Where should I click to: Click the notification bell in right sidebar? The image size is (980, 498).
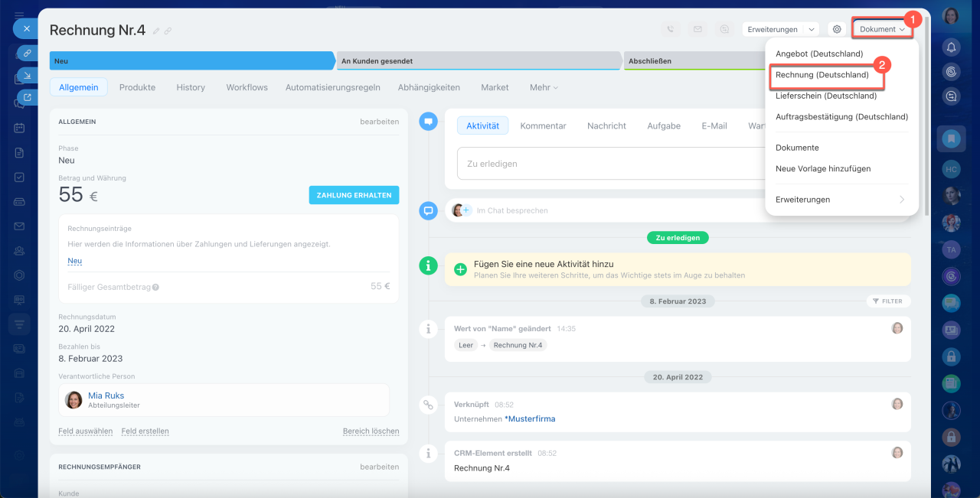click(952, 47)
